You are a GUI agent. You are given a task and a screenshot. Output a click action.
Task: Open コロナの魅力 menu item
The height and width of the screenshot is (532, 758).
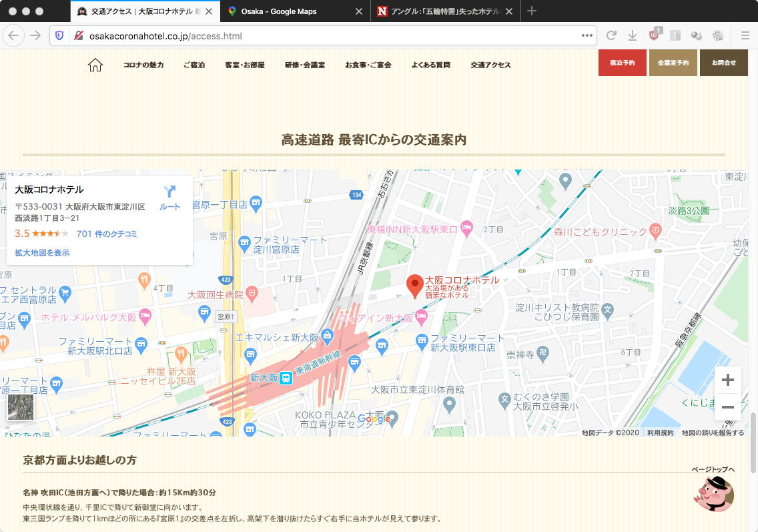click(x=143, y=65)
